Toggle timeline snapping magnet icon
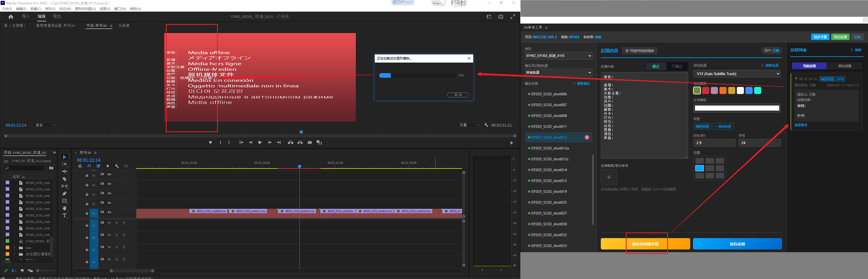This screenshot has height=279, width=868. (x=89, y=166)
